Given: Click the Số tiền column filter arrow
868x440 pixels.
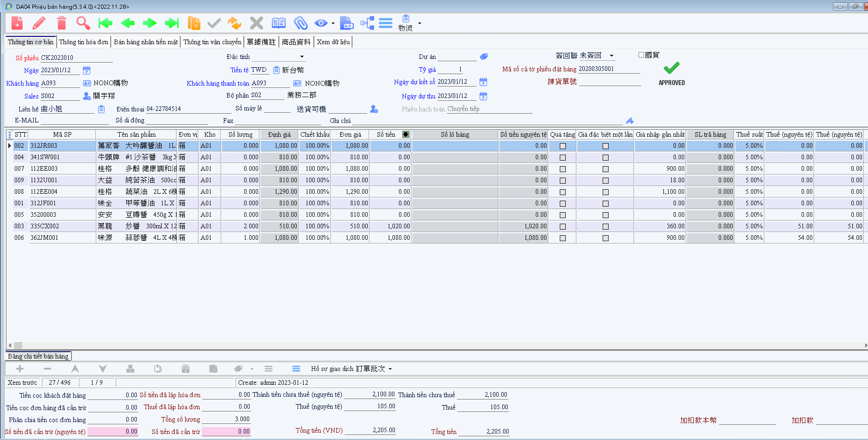Looking at the screenshot, I should coord(405,134).
